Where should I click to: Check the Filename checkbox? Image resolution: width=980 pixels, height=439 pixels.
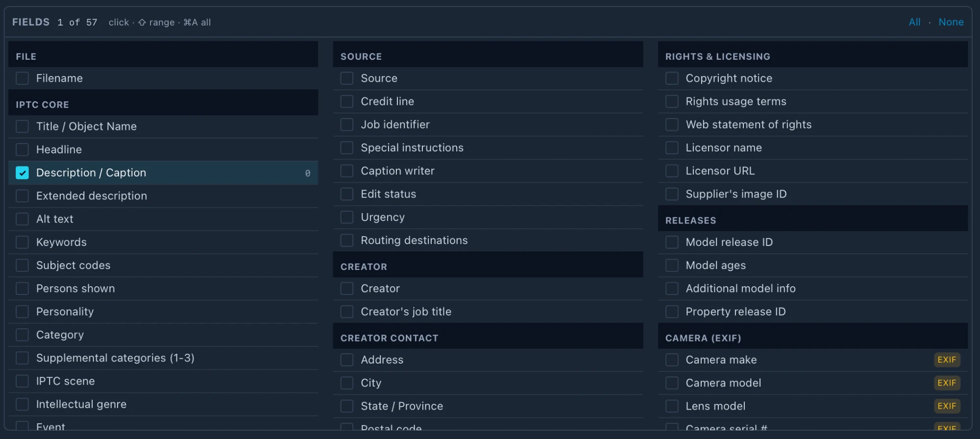[22, 78]
